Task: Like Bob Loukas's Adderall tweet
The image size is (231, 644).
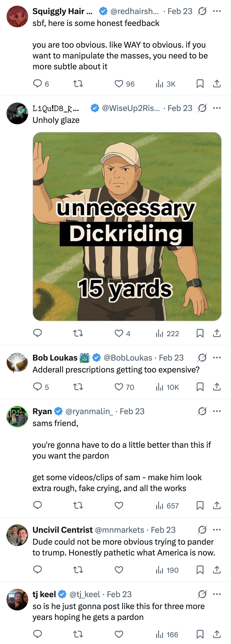Action: 119,387
